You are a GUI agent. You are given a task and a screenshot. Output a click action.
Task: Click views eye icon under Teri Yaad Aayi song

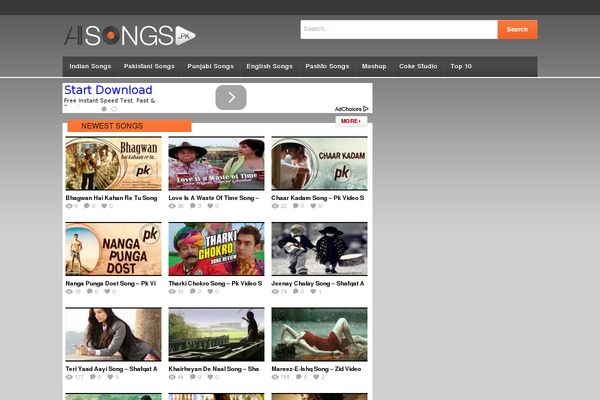pos(69,377)
